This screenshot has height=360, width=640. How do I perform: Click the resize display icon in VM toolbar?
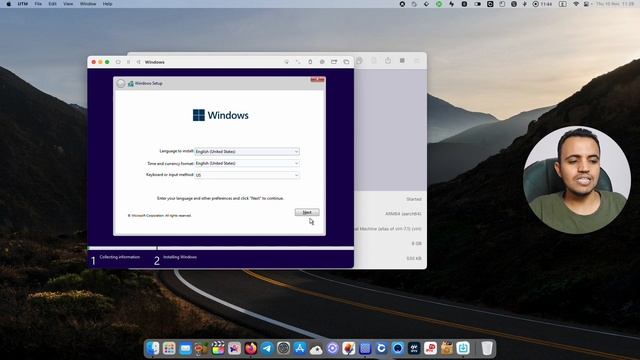298,62
